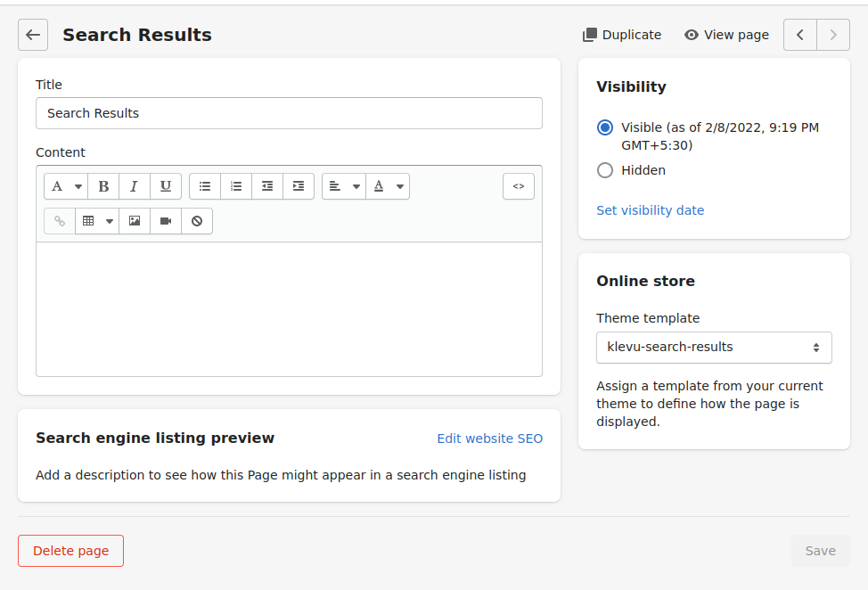Insert a numbered list
This screenshot has height=590, width=868.
(x=236, y=186)
